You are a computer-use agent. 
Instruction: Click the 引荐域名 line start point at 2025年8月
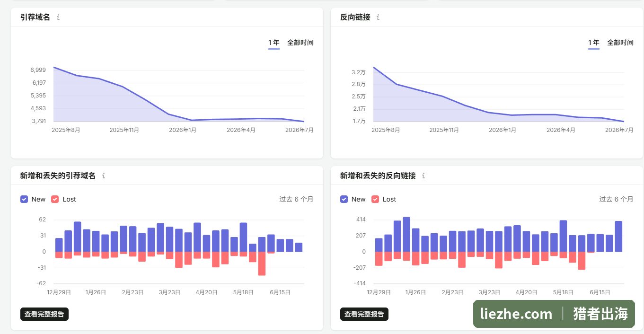[x=54, y=67]
